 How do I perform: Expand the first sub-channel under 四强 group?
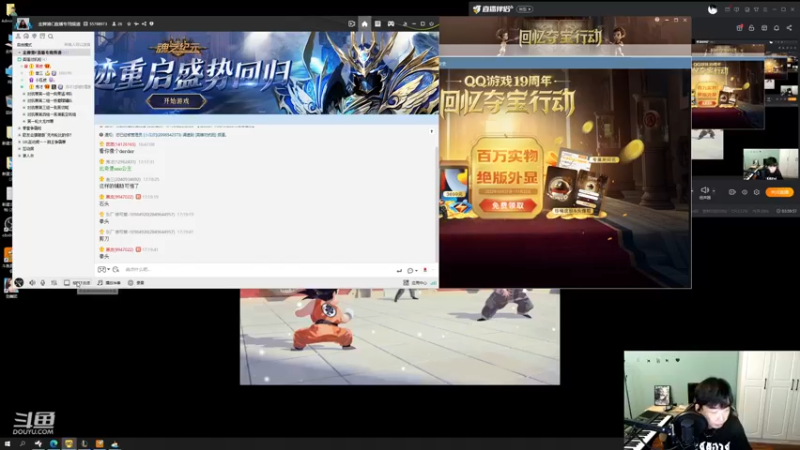[24, 94]
